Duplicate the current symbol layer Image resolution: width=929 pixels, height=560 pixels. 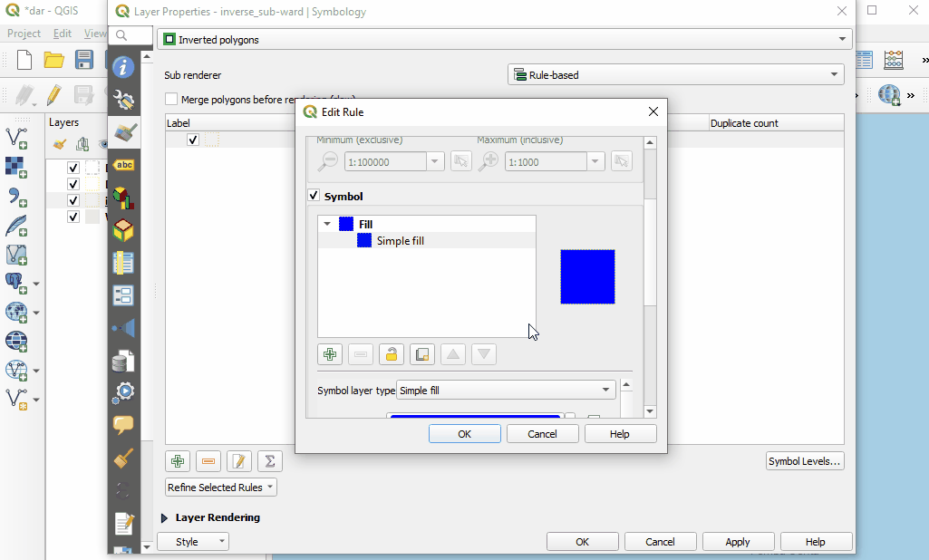click(421, 354)
